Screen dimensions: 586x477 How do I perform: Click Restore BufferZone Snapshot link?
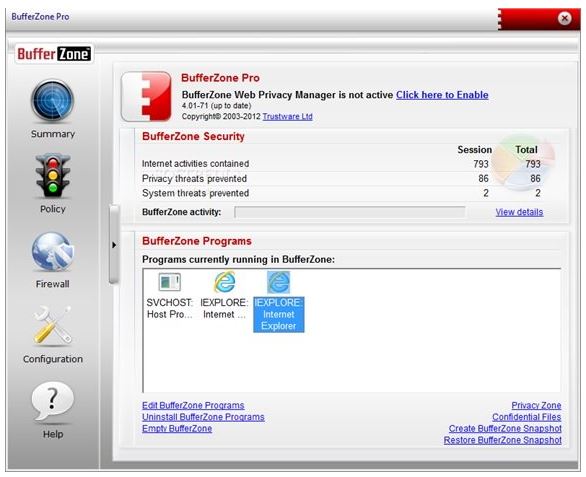pyautogui.click(x=502, y=440)
